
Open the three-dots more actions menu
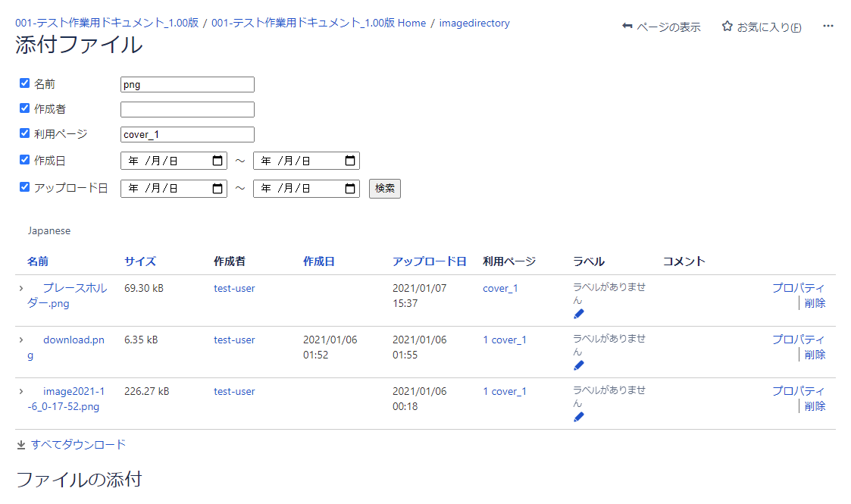coord(828,27)
